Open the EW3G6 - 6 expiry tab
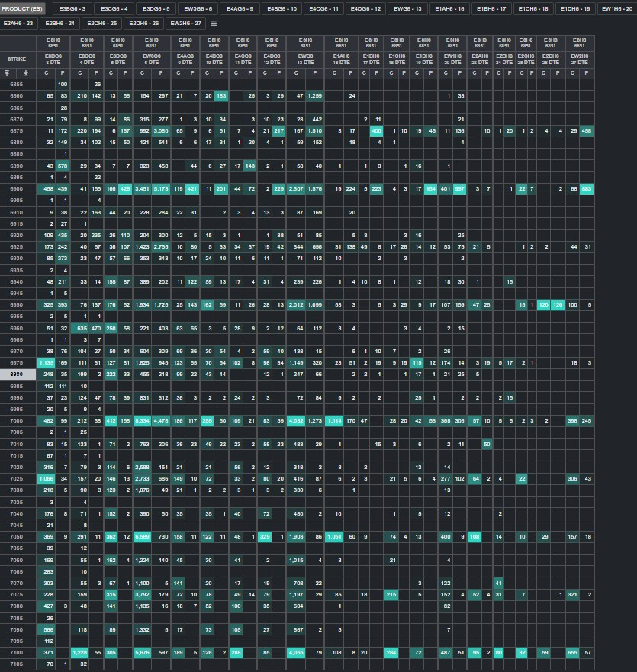Viewport: 637px width, 672px height. (198, 8)
